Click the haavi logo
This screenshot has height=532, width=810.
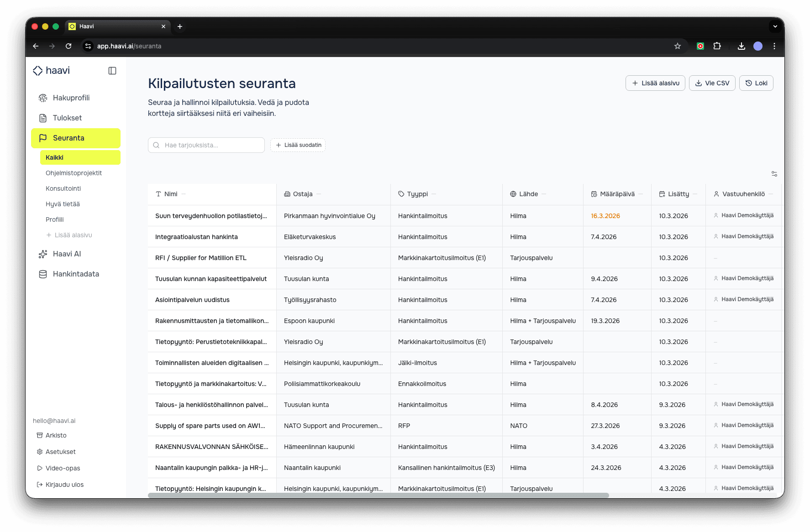click(51, 71)
